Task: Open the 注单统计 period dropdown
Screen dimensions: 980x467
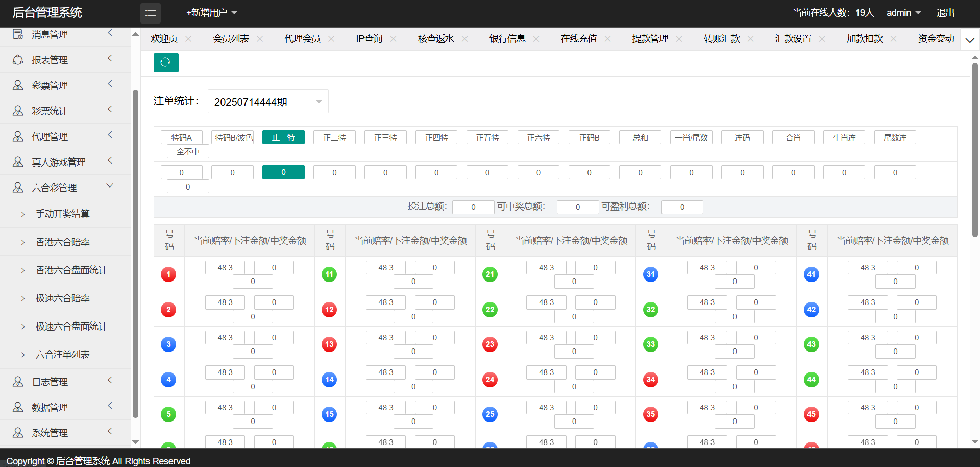Action: [x=268, y=102]
